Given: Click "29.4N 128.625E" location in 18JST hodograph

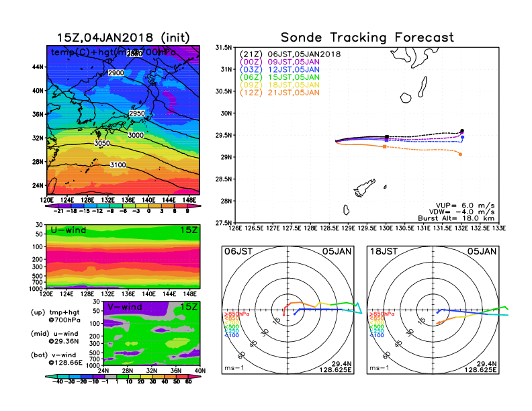Looking at the screenshot, I should coord(480,367).
